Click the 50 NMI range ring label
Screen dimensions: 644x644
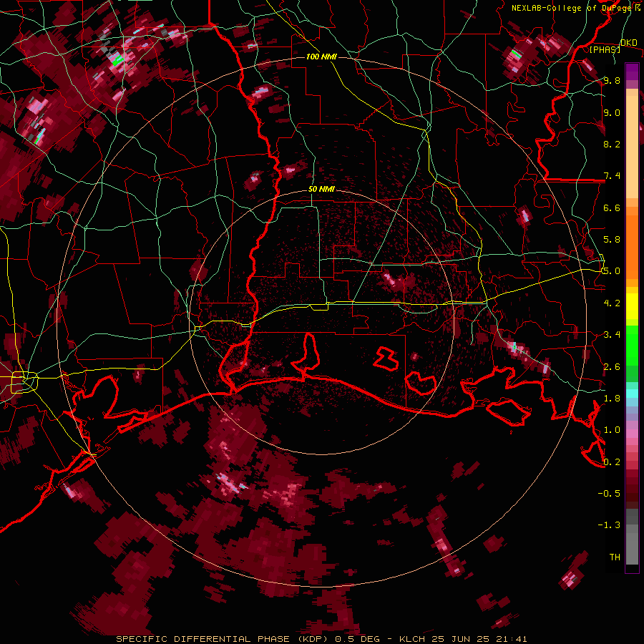point(321,189)
